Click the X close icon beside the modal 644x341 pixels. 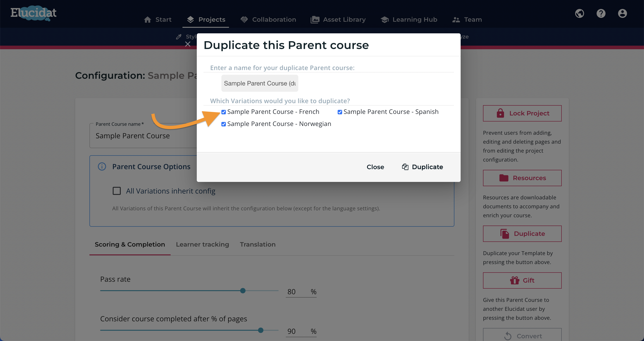(188, 44)
